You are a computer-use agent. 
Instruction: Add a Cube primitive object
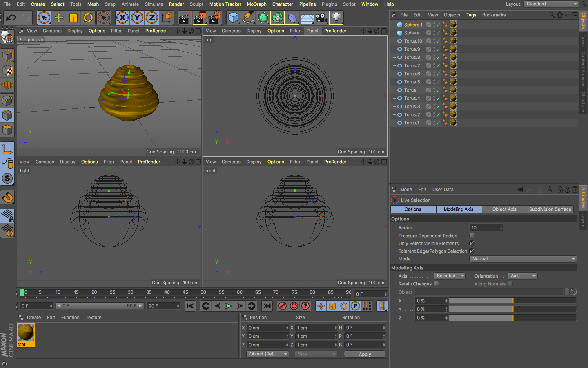click(233, 18)
